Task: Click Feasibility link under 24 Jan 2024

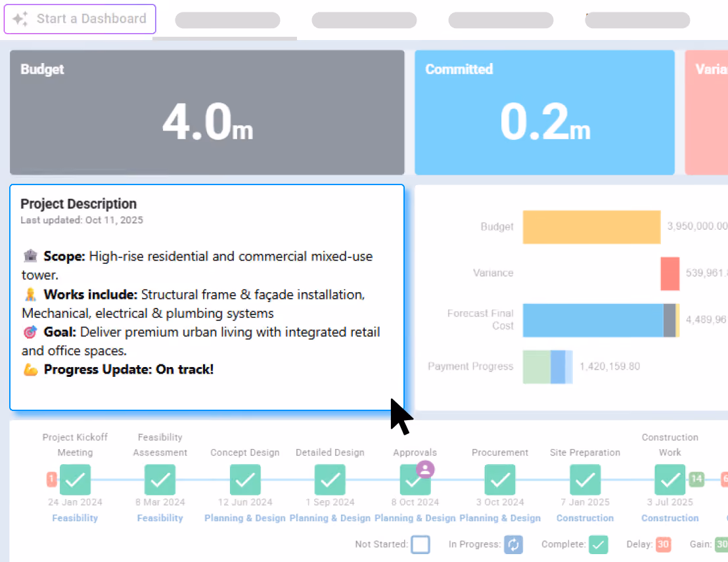Action: tap(75, 518)
